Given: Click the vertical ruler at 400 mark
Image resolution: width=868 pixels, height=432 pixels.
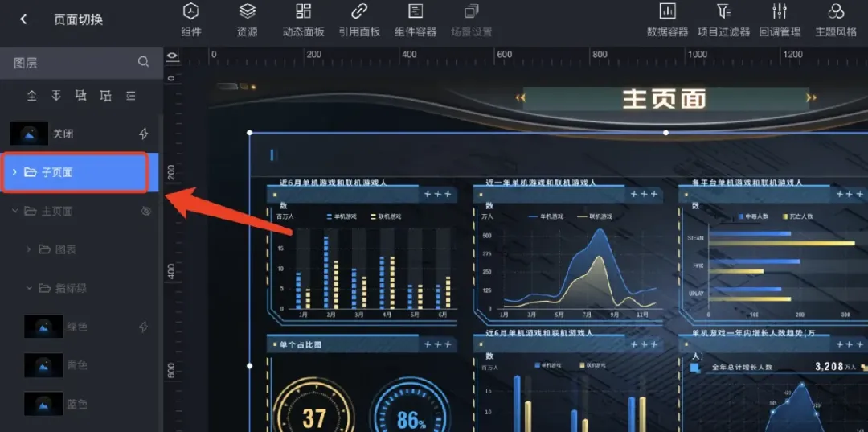Looking at the screenshot, I should (x=171, y=272).
